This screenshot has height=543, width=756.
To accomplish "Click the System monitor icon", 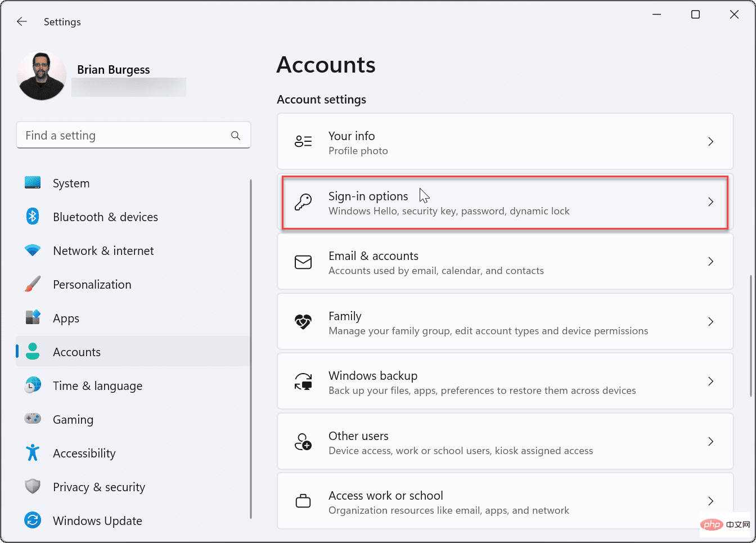I will click(x=33, y=183).
